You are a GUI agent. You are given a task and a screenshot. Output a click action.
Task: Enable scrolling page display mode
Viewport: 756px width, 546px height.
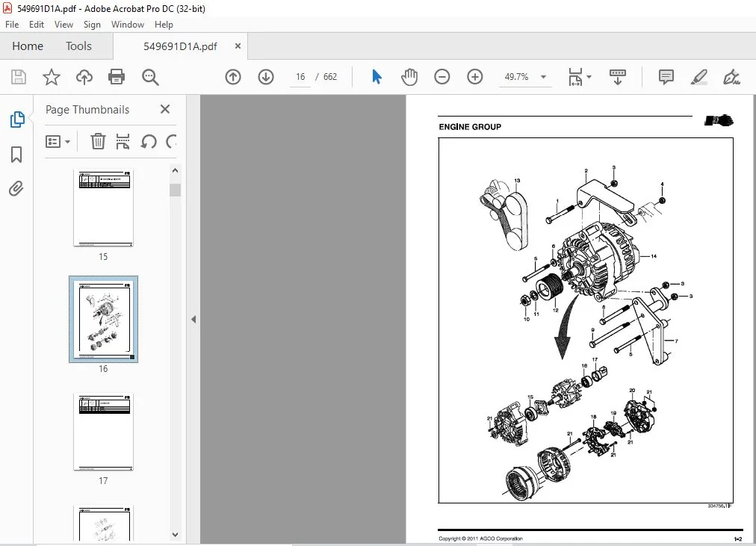point(618,77)
